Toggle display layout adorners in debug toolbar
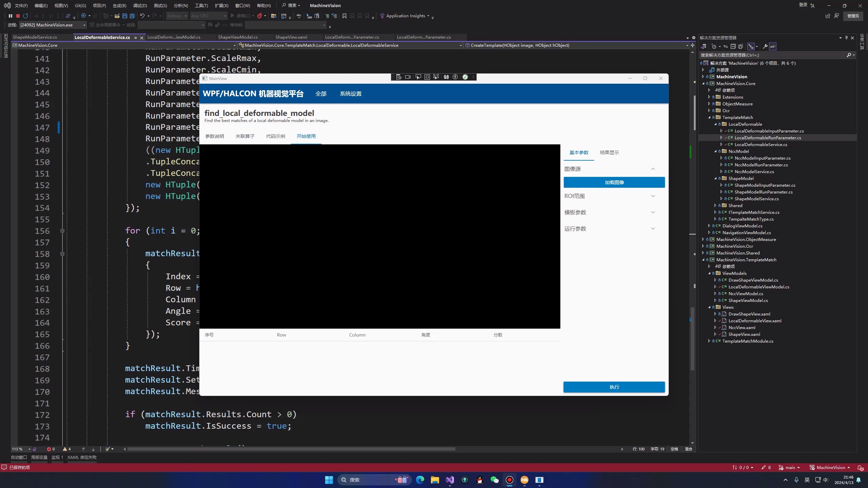 427,77
